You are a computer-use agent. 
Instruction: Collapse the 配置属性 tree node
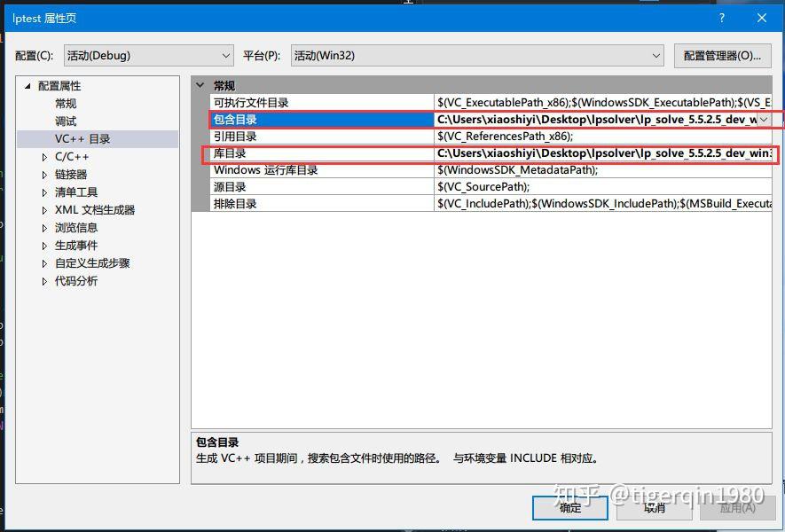(28, 86)
